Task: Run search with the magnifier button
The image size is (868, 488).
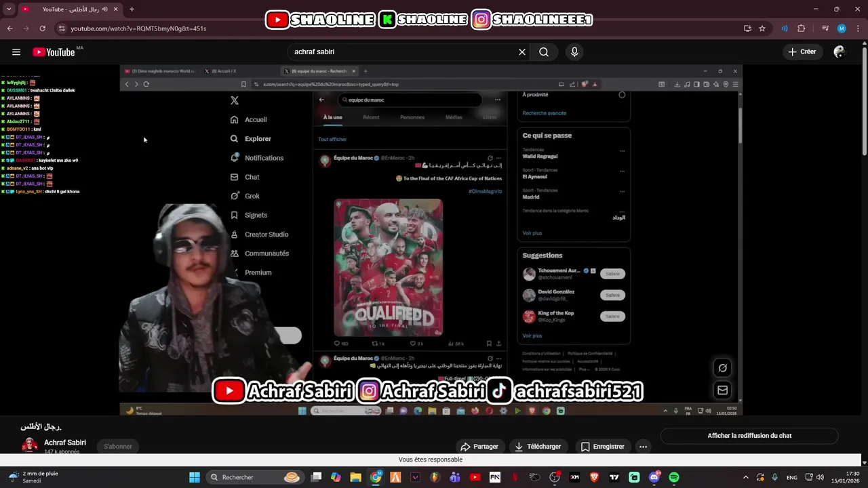Action: (544, 52)
